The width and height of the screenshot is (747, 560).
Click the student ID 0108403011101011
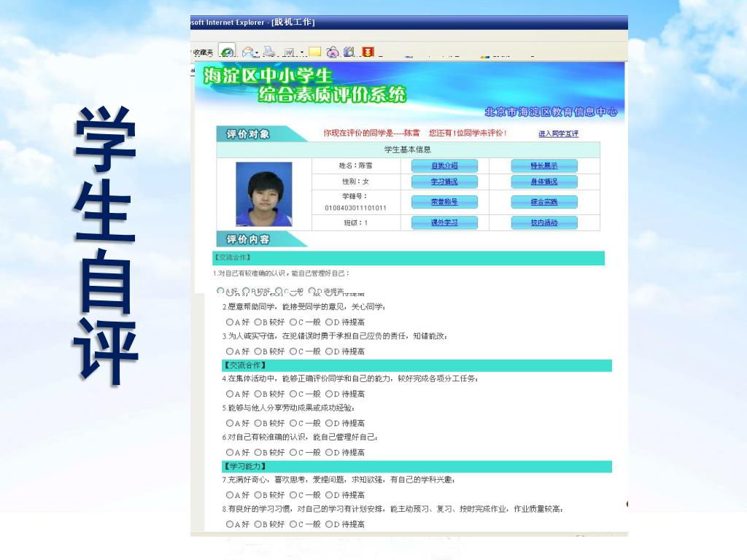pos(355,208)
